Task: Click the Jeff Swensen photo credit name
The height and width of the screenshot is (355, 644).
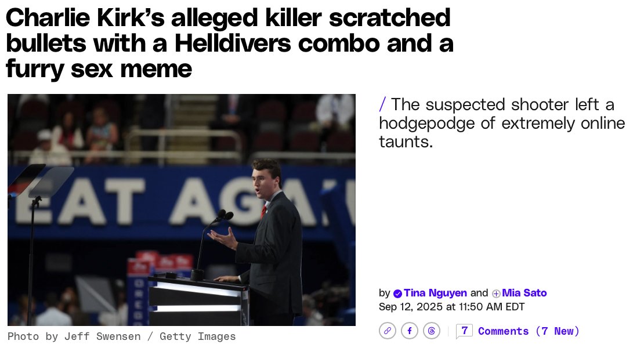Action: (102, 336)
